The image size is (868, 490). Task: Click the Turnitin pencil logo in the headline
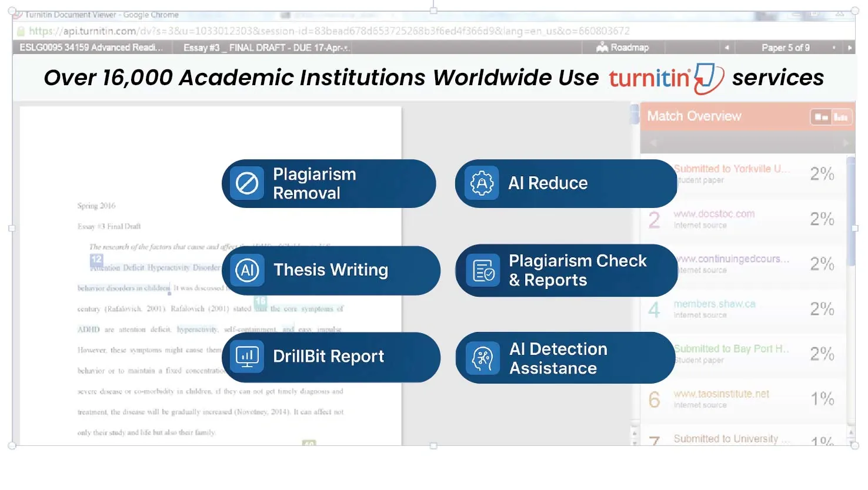(x=705, y=77)
